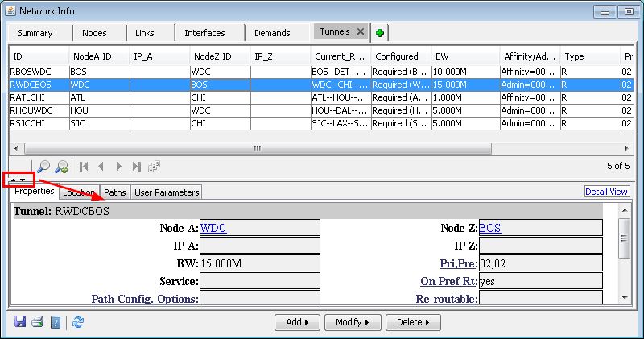Collapse the pane using the up arrow
Viewport: 644px width, 339px height.
13,180
